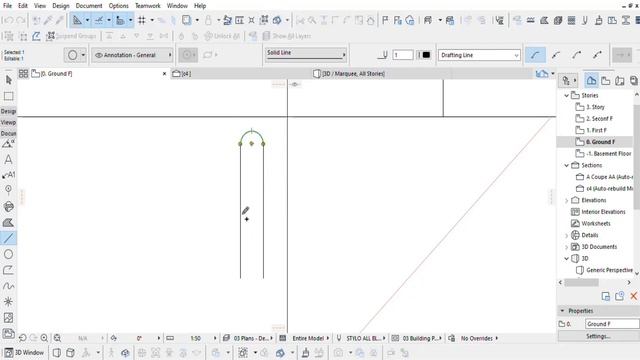Collapse the Sections tree node
This screenshot has height=360, width=640.
click(x=567, y=165)
